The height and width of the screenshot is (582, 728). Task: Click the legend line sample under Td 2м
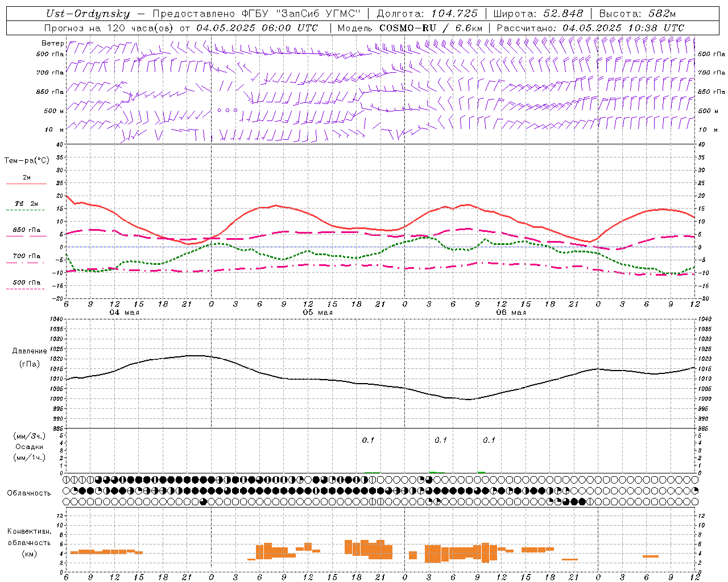pyautogui.click(x=26, y=210)
